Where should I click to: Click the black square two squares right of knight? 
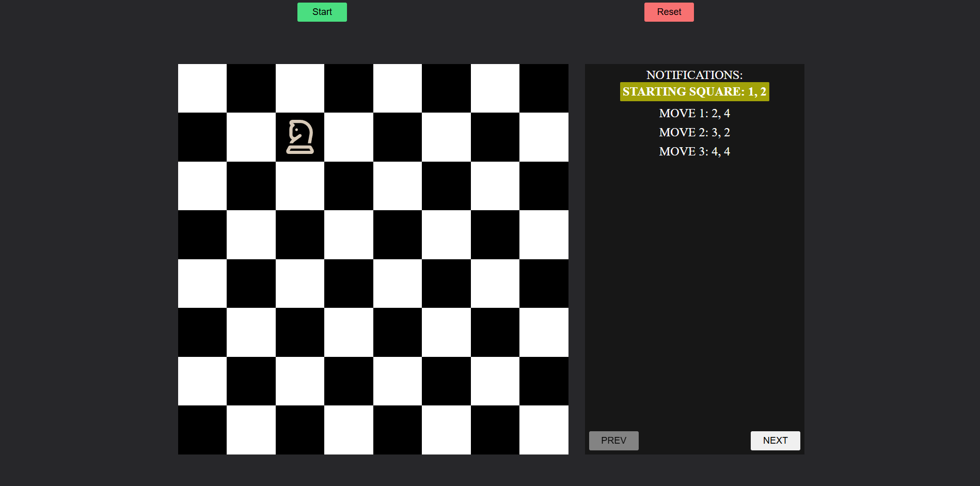coord(398,137)
